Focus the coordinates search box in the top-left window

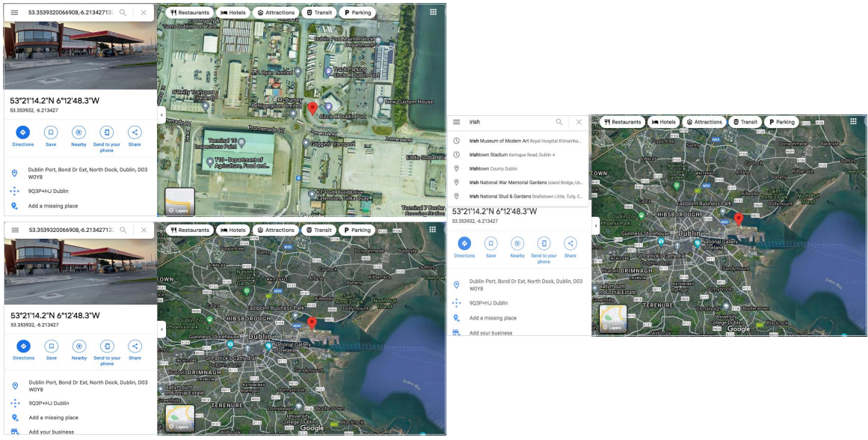pos(70,13)
